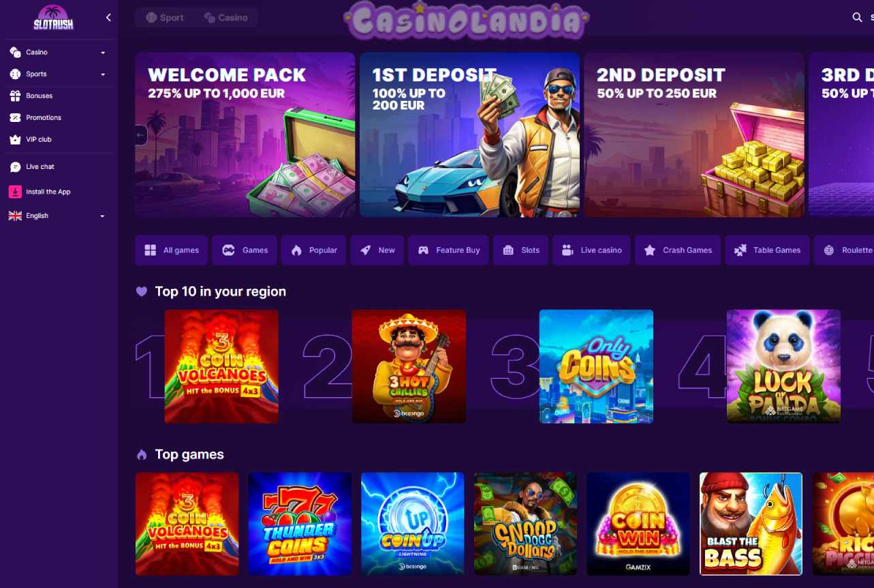874x588 pixels.
Task: Open the Snoop Dogg Dollars game thumbnail
Action: pos(525,524)
